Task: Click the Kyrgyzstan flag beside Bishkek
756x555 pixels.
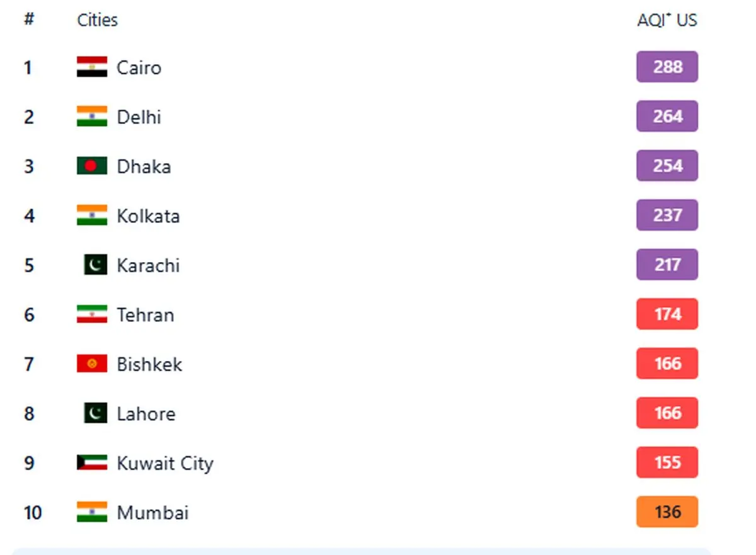Action: click(x=92, y=363)
